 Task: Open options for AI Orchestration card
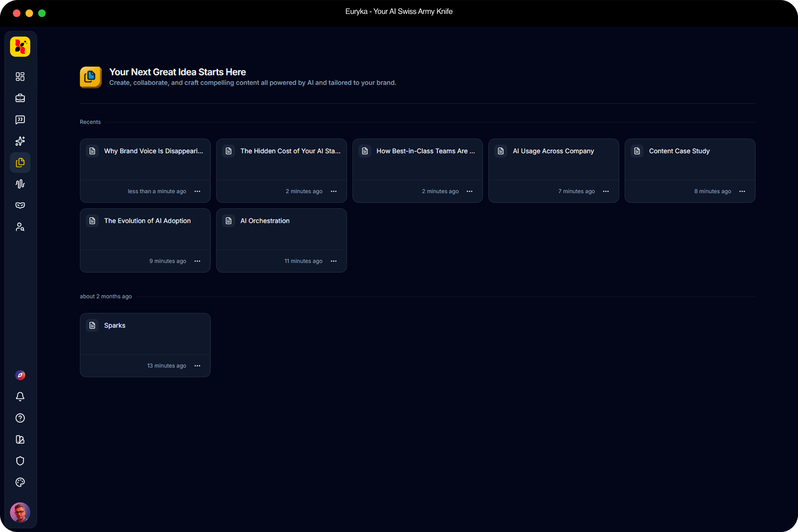pyautogui.click(x=334, y=261)
